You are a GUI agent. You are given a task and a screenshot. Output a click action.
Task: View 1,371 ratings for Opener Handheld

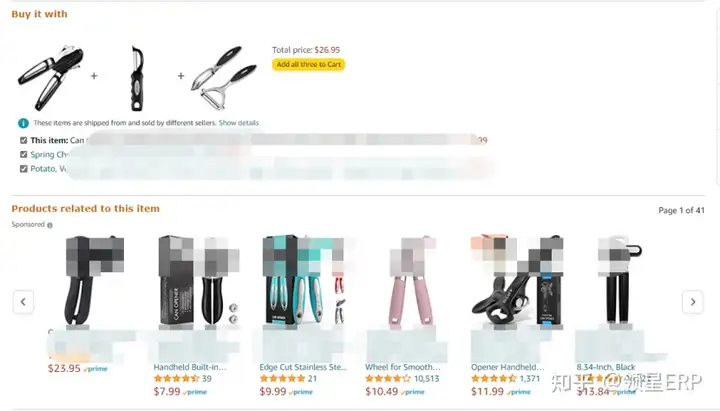(530, 379)
